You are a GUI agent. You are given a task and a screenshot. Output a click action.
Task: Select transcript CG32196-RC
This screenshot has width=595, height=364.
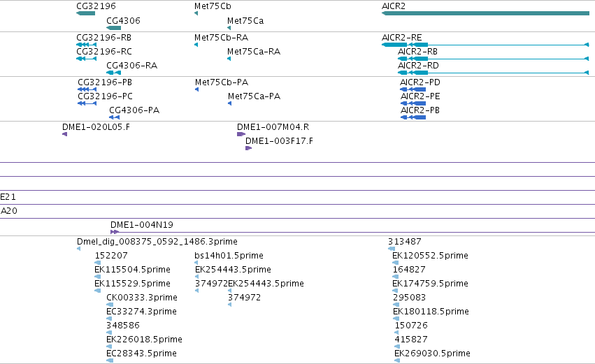coord(87,59)
